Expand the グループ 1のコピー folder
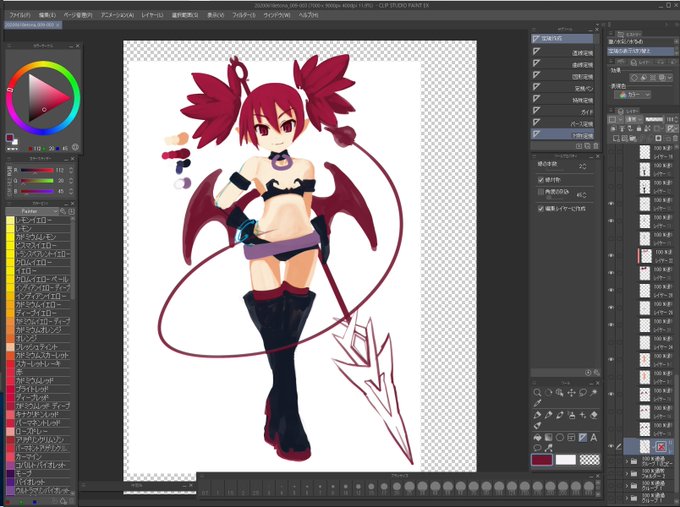Viewport: 680px width, 507px height. (x=627, y=461)
